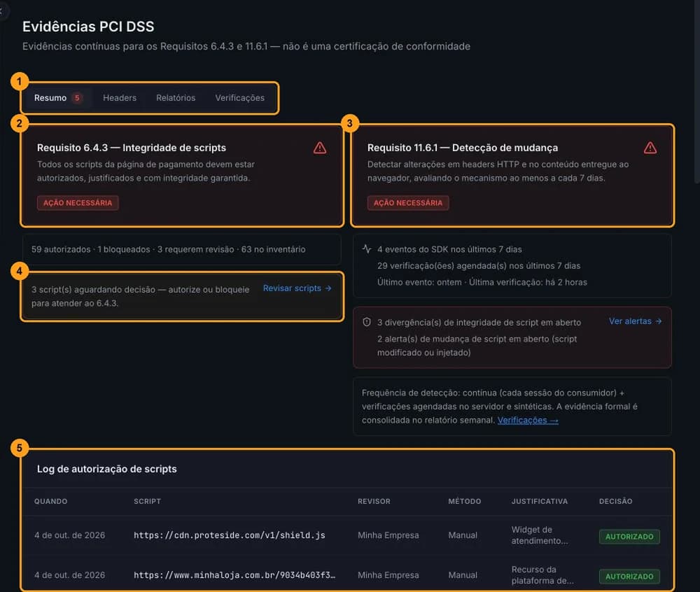Click AUTORIZADO badge in shield.js row
700x592 pixels.
[629, 537]
